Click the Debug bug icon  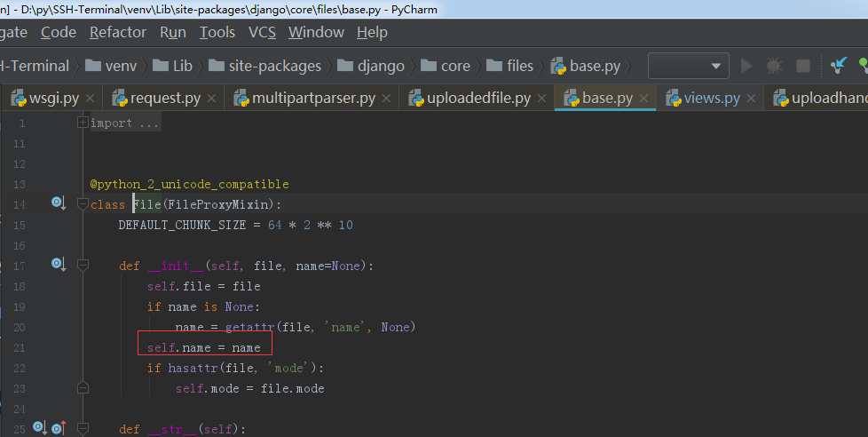(775, 66)
